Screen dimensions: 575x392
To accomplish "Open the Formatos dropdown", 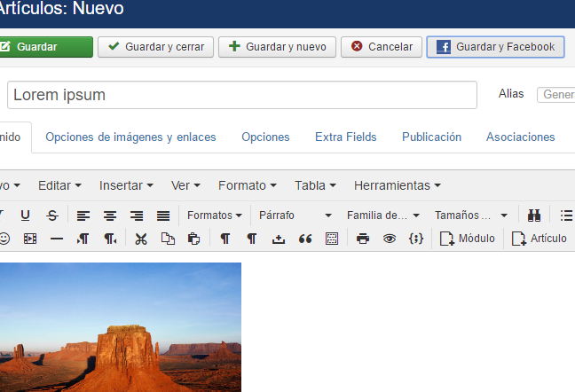I will (x=215, y=216).
